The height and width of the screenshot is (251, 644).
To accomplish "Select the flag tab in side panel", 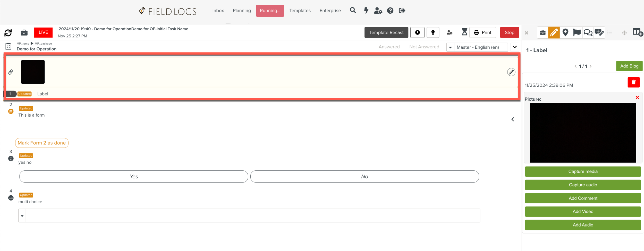I will (577, 32).
